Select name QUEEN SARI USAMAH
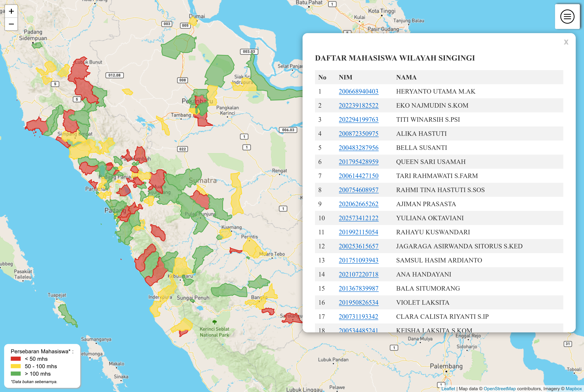This screenshot has height=392, width=584. [431, 162]
